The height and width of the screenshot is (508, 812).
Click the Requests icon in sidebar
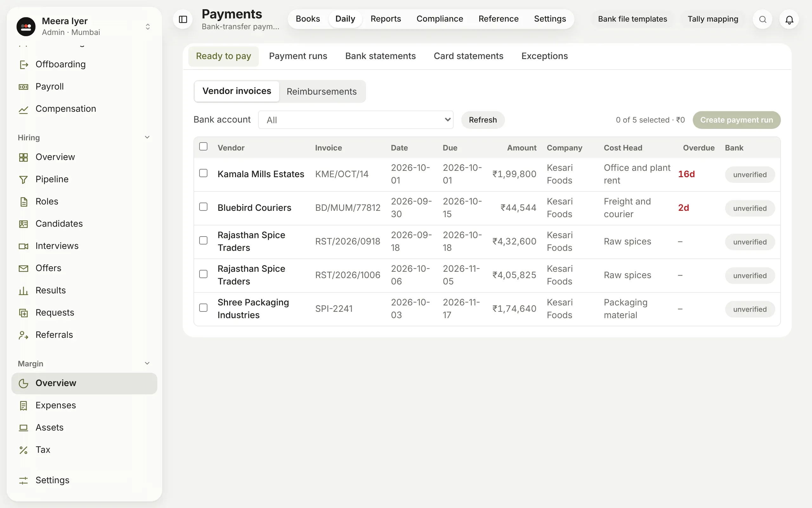pyautogui.click(x=23, y=313)
